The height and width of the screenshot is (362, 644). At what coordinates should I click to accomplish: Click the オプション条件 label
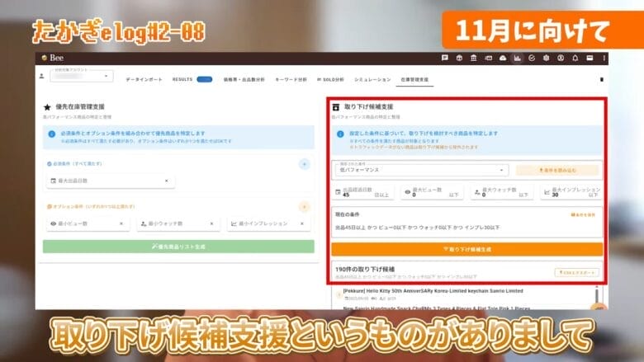(91, 207)
